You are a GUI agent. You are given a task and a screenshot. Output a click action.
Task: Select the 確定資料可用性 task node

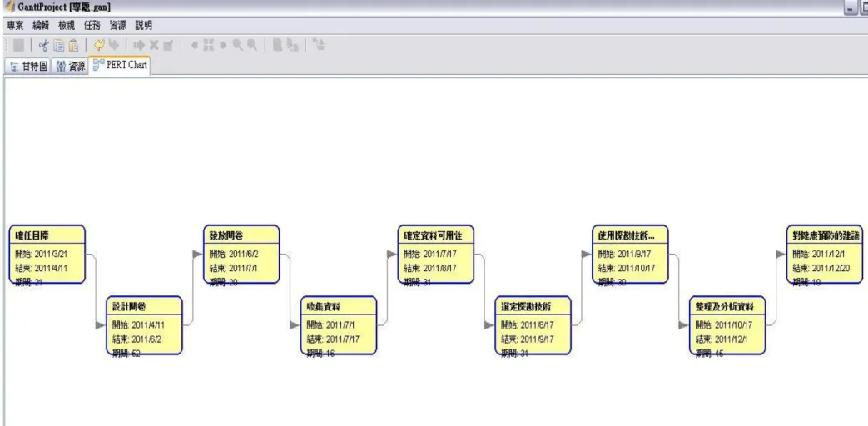(435, 255)
